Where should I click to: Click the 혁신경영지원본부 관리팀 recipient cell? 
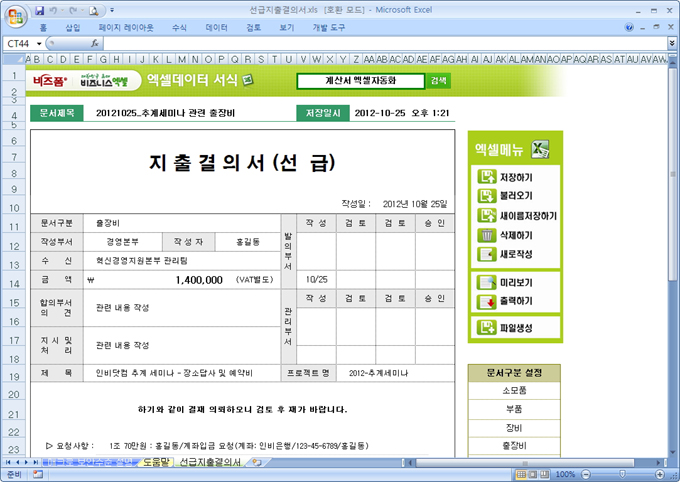pos(182,261)
